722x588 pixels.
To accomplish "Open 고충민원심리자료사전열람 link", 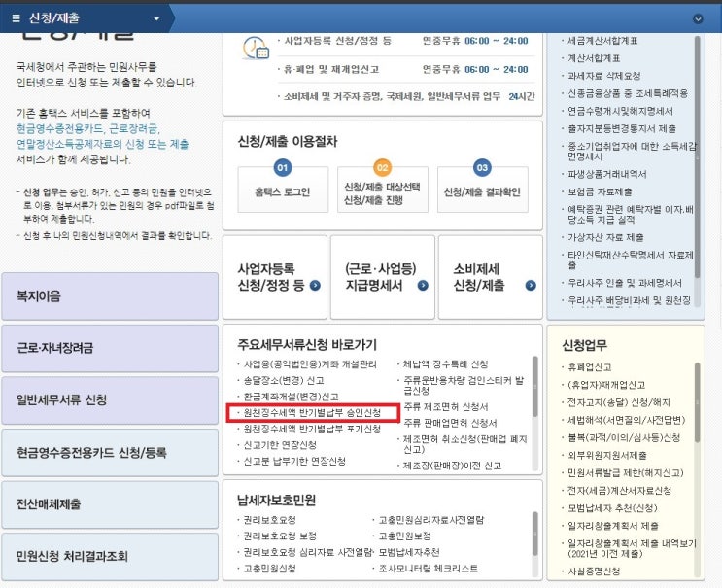I will [x=431, y=520].
